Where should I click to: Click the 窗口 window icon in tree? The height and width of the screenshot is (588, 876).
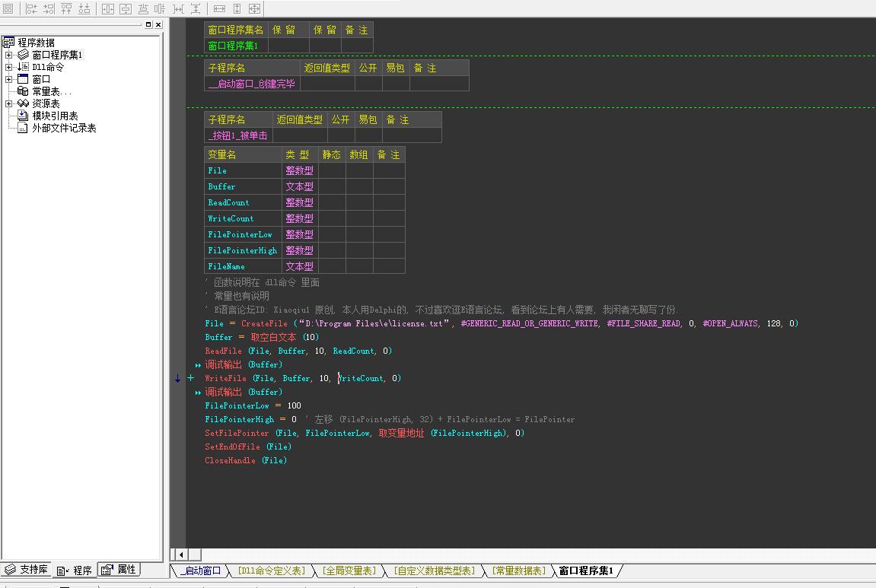pyautogui.click(x=23, y=79)
